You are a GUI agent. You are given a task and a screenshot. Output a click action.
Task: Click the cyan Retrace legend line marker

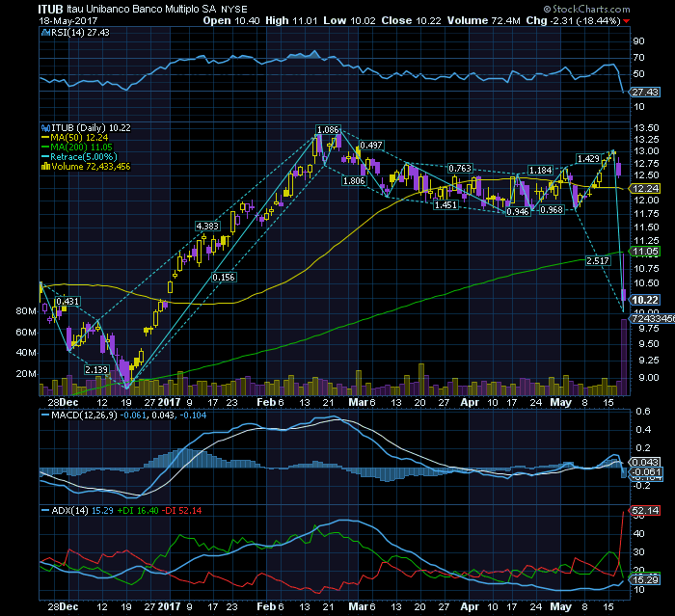[x=45, y=157]
